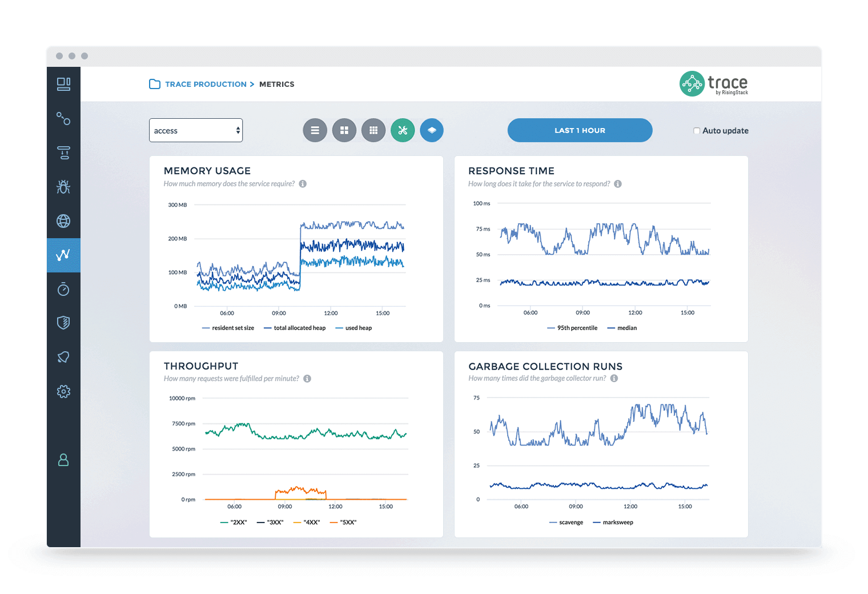Switch to single-column list layout
This screenshot has height=594, width=868.
click(315, 130)
